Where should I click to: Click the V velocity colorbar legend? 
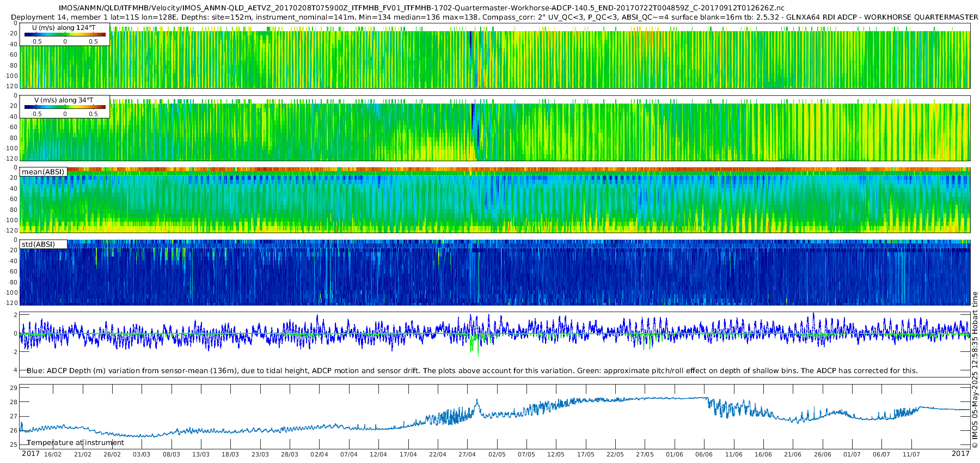(x=65, y=107)
